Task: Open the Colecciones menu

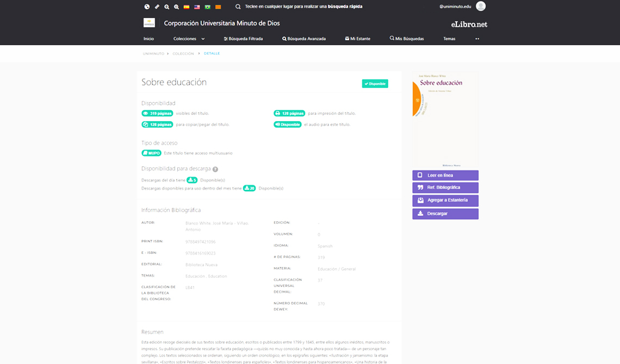Action: click(x=185, y=39)
